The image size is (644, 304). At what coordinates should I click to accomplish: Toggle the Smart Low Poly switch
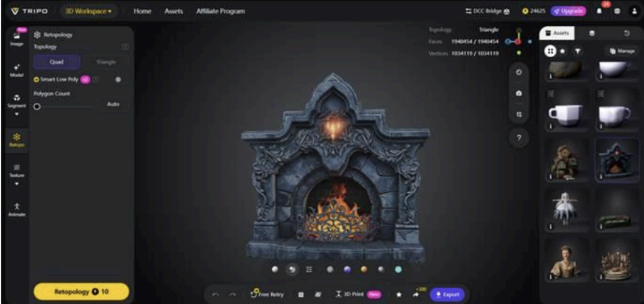click(95, 80)
